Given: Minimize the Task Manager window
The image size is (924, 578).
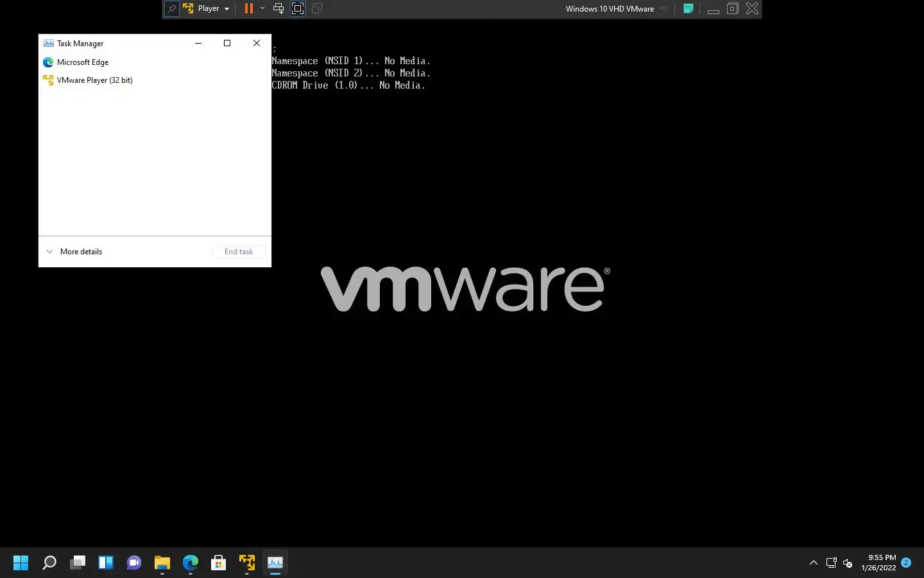Looking at the screenshot, I should point(198,43).
